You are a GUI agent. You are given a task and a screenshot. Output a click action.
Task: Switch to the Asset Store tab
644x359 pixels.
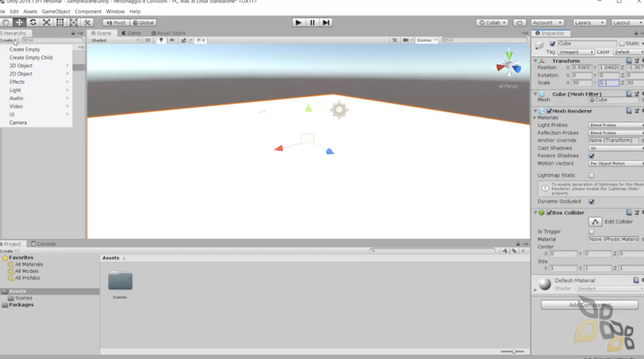click(x=168, y=33)
